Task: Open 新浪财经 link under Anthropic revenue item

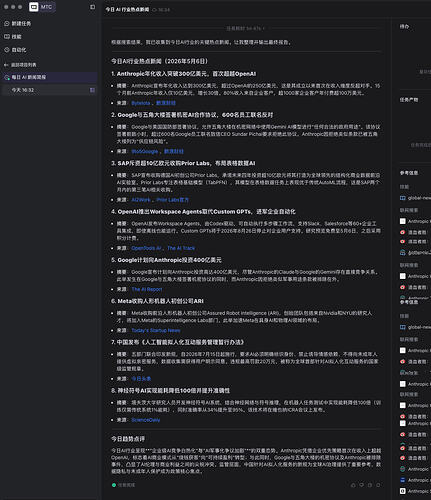Action: (166, 103)
